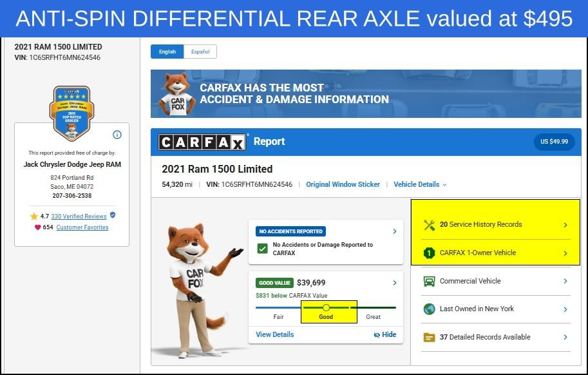Click the value gauge circle marker
This screenshot has height=375, width=588.
326,307
